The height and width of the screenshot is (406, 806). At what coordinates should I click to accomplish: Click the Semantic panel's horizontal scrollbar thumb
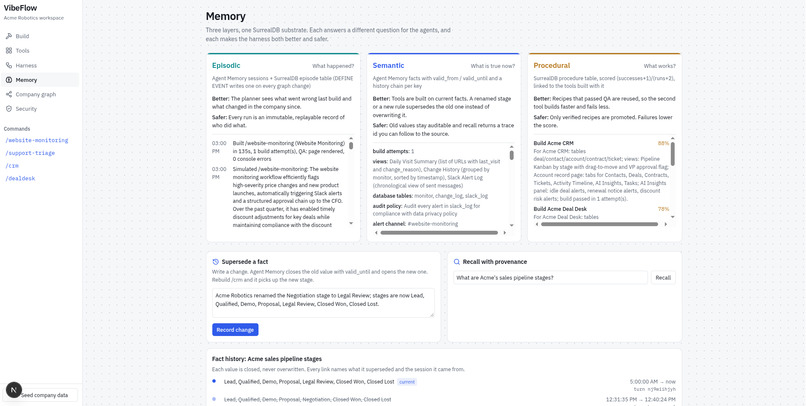click(x=439, y=233)
